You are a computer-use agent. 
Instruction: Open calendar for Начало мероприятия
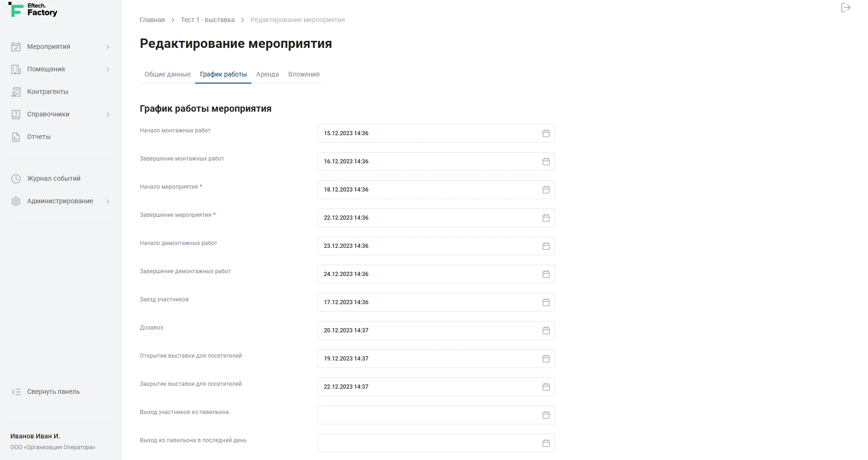pyautogui.click(x=546, y=190)
